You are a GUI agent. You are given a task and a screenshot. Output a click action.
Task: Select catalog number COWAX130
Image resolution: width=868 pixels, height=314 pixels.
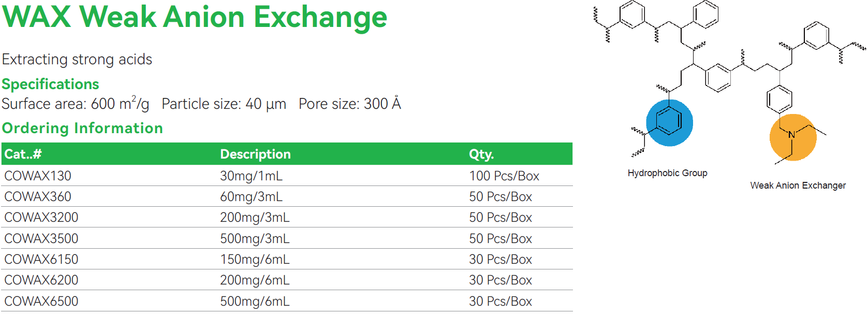coord(38,176)
